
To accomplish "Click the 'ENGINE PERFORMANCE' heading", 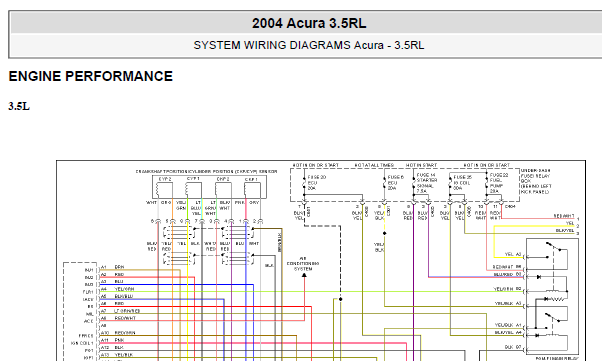I will click(x=91, y=76).
